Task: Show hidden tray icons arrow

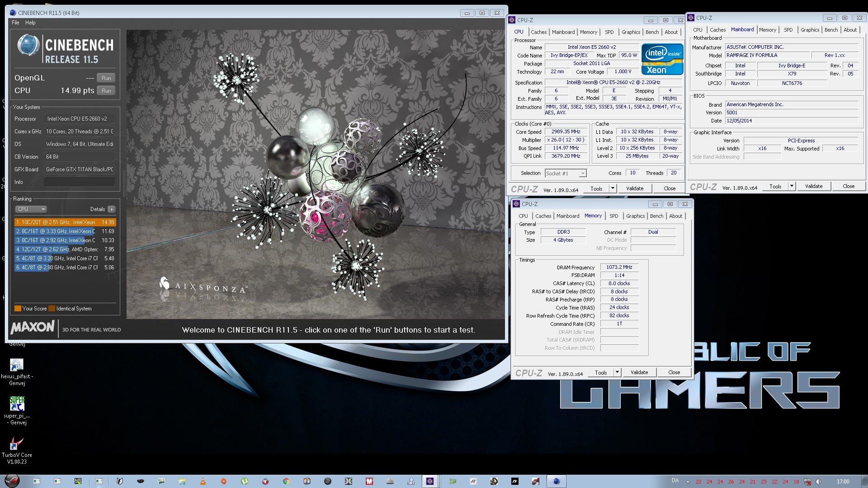Action: [688, 482]
